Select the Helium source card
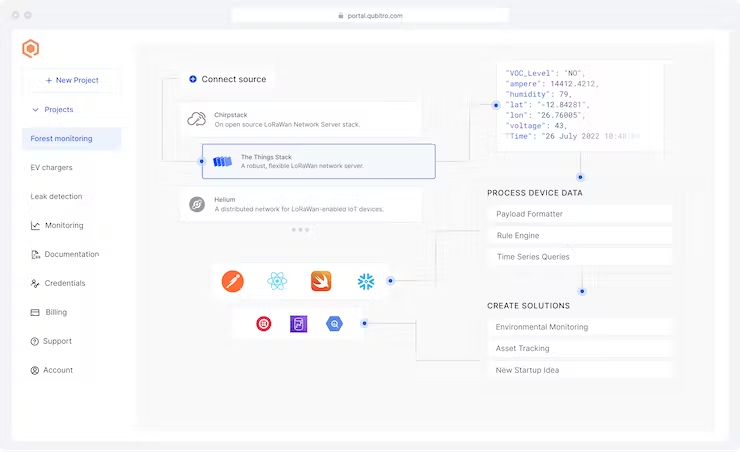 point(301,204)
